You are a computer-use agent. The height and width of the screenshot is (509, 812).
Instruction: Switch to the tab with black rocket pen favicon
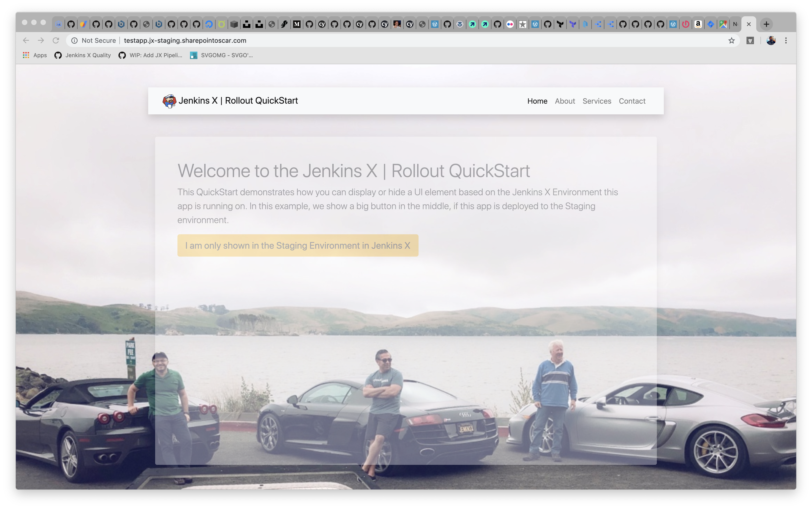pos(284,24)
